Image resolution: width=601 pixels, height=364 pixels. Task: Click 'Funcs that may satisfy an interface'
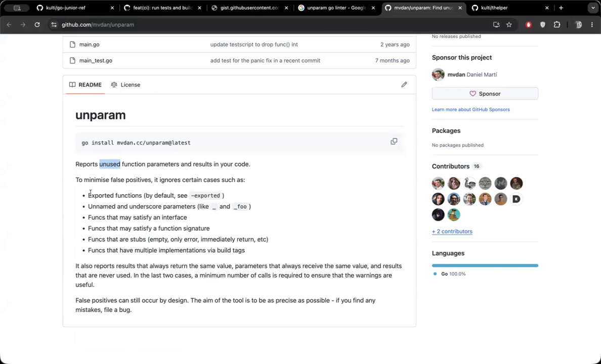(138, 217)
